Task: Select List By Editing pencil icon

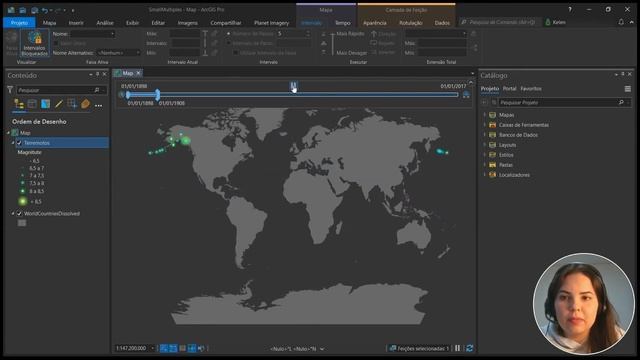Action: 59,104
